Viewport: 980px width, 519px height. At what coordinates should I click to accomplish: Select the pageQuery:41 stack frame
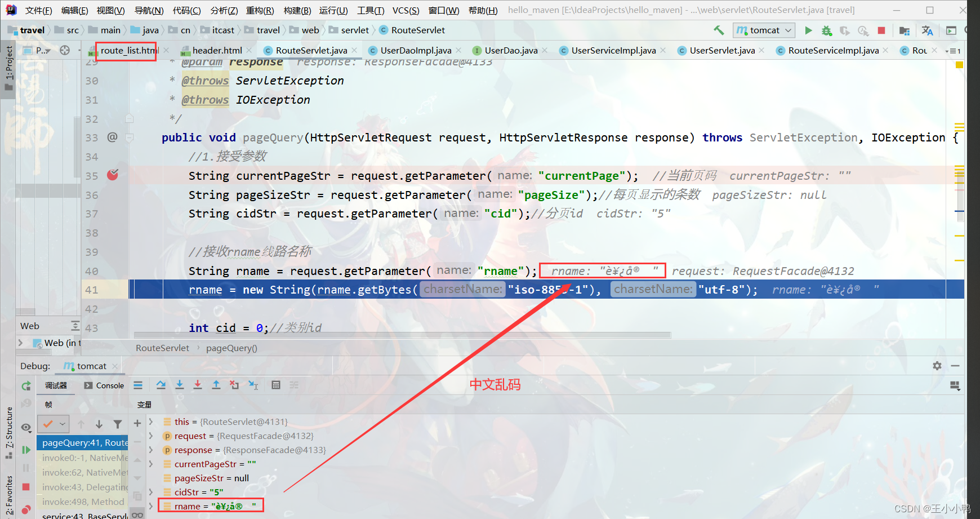click(83, 443)
